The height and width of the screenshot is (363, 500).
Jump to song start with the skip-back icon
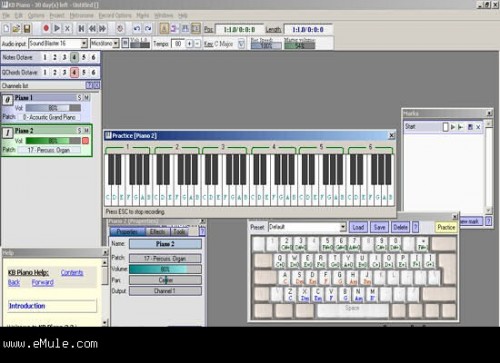(x=81, y=29)
